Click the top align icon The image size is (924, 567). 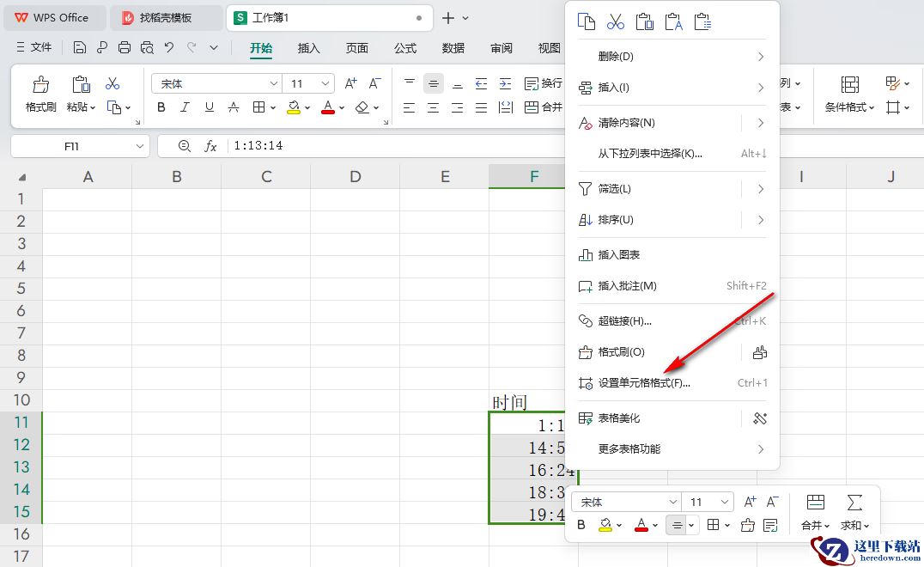pos(410,83)
